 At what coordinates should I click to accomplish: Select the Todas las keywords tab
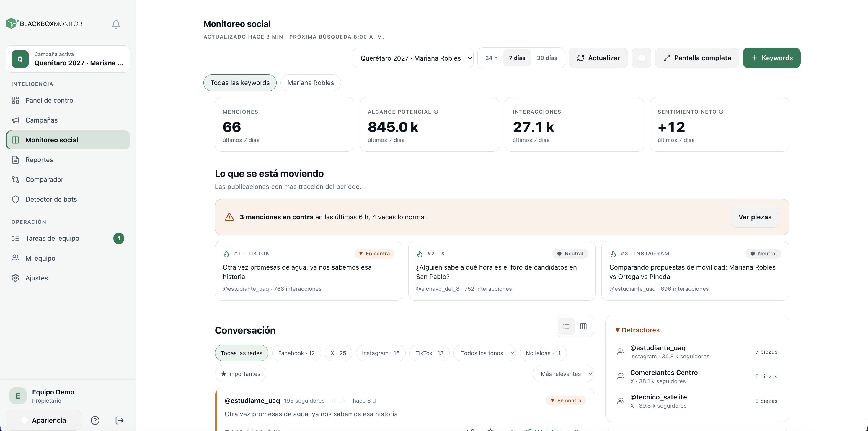point(240,83)
